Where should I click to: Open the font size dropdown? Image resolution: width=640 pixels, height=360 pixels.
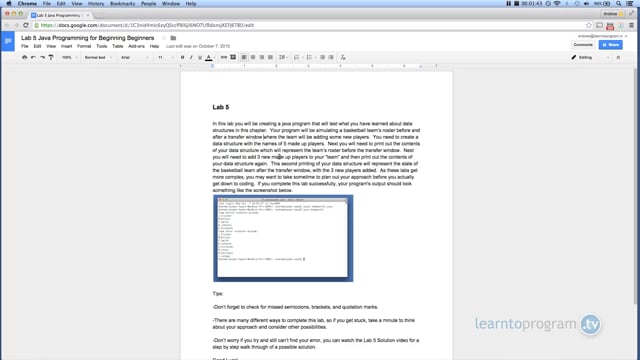click(165, 58)
